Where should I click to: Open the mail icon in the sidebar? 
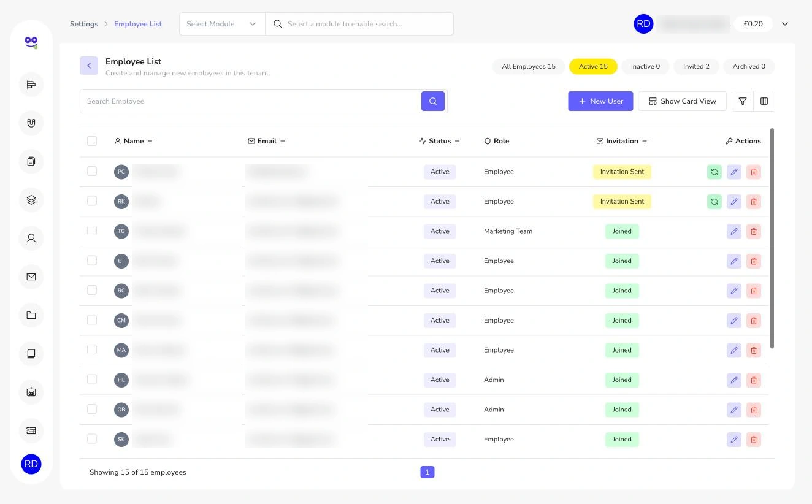coord(31,277)
